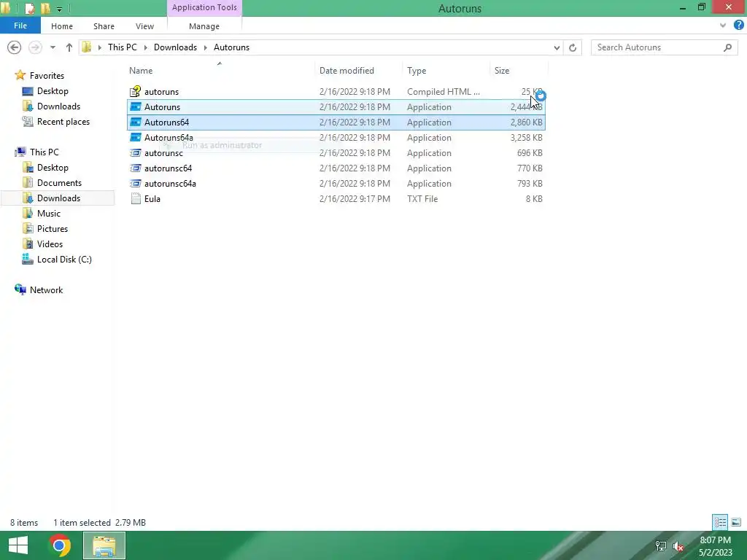Open Downloads under Favorites
This screenshot has width=747, height=560.
click(x=58, y=106)
